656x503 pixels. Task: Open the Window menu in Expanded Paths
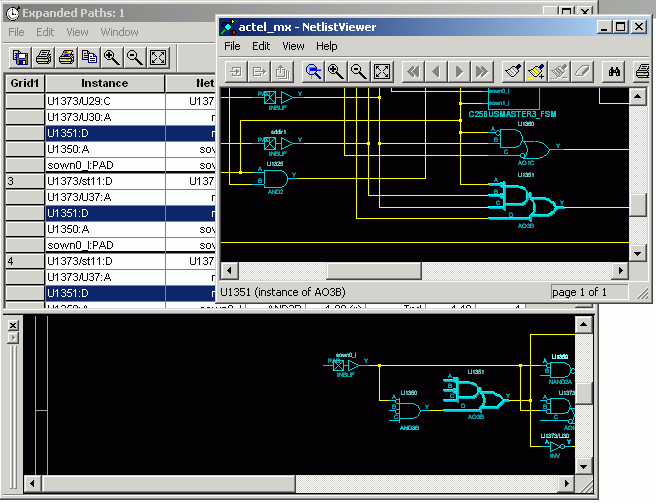pos(119,32)
